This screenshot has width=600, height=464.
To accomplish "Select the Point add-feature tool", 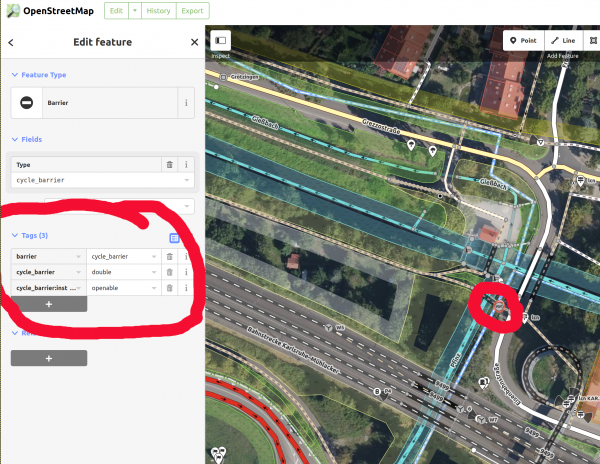I will (523, 40).
